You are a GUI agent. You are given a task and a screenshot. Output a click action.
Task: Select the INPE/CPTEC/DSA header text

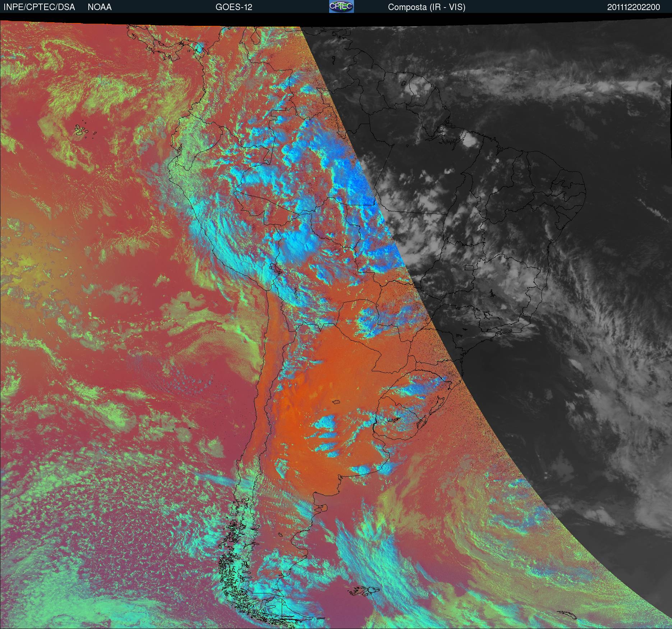pos(39,7)
